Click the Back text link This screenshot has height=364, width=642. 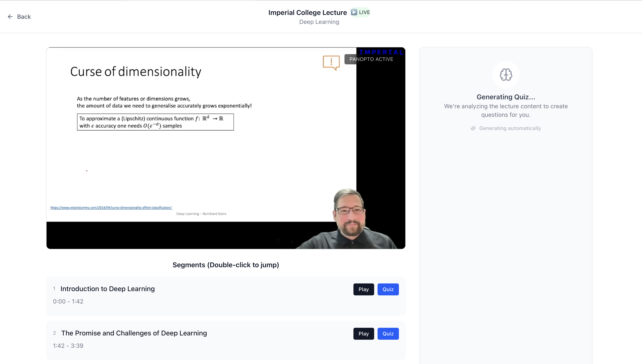(x=24, y=16)
